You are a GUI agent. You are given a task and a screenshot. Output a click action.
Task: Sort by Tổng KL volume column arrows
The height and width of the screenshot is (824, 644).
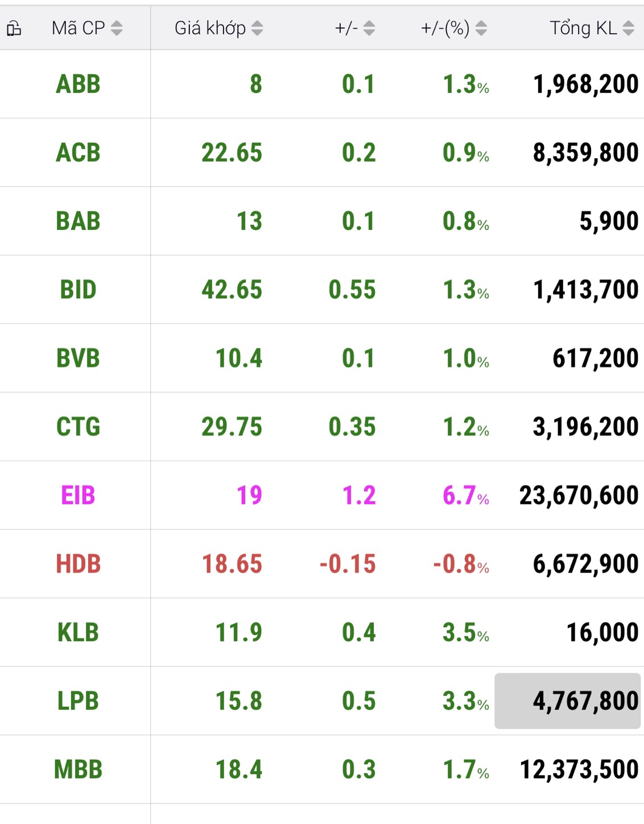pos(628,28)
